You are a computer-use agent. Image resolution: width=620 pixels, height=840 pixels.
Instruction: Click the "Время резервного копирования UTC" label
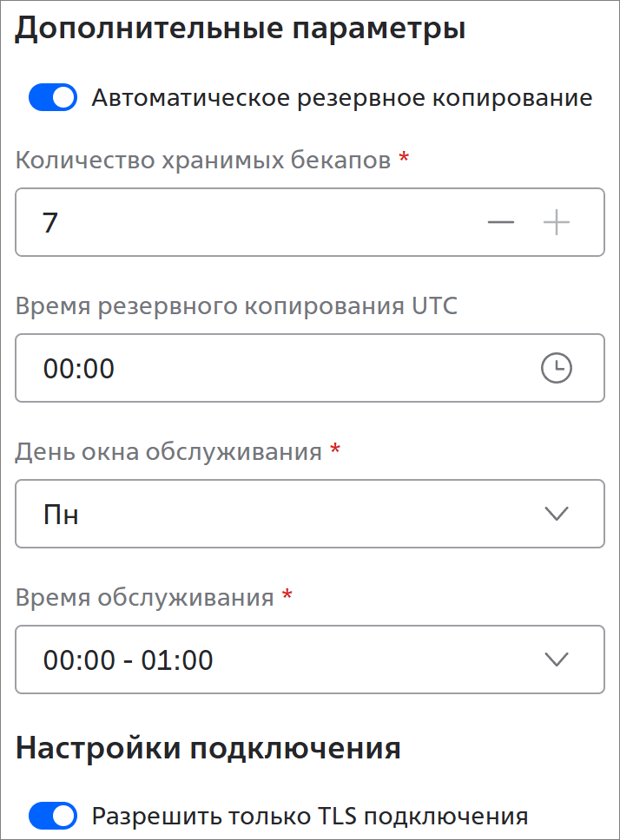click(x=236, y=306)
